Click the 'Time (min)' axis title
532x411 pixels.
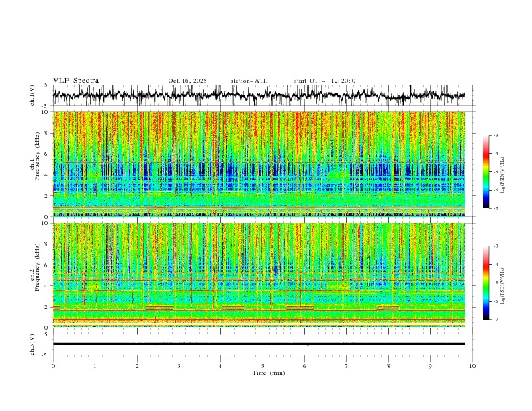coord(269,373)
